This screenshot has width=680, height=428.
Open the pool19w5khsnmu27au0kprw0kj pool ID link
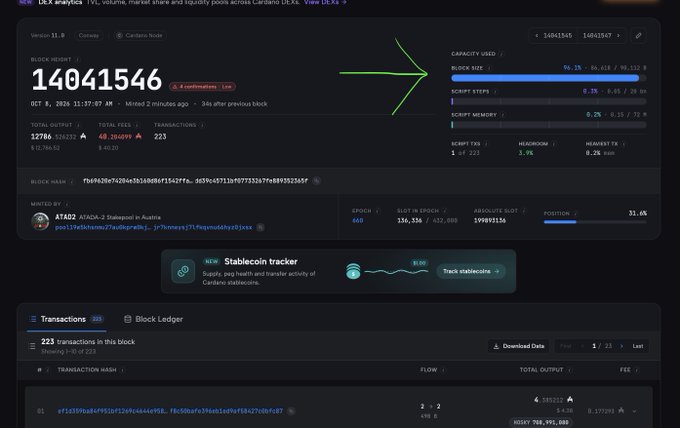pyautogui.click(x=154, y=227)
